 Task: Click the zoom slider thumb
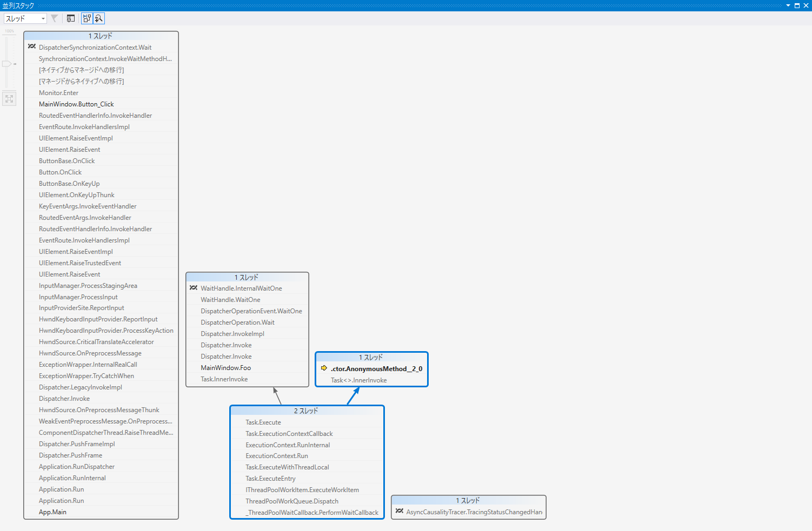[x=7, y=64]
